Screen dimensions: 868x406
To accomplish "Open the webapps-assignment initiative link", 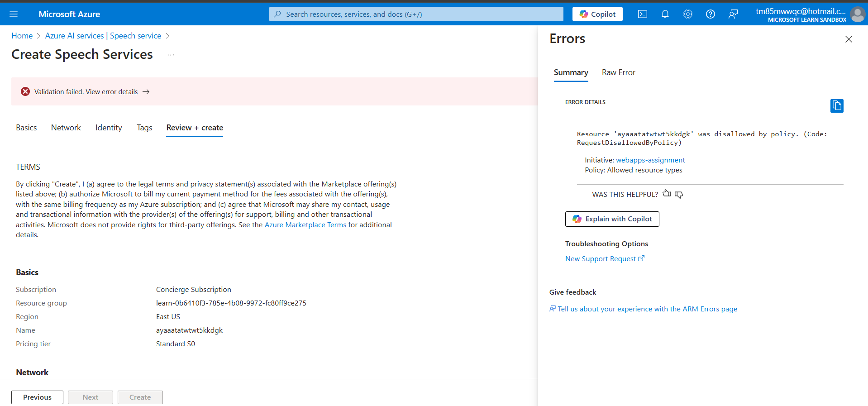I will [650, 160].
